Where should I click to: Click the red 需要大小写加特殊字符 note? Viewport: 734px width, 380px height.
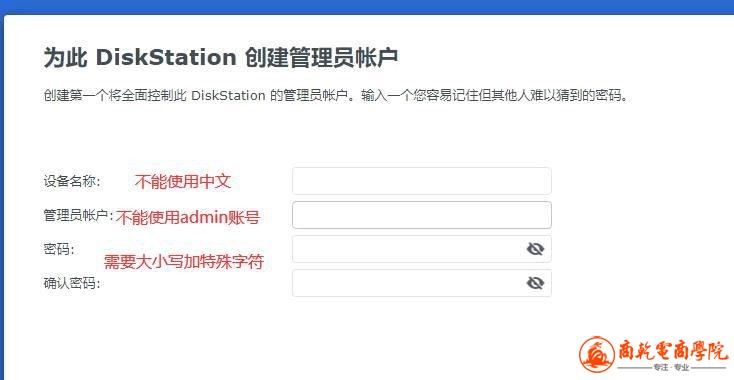click(184, 262)
